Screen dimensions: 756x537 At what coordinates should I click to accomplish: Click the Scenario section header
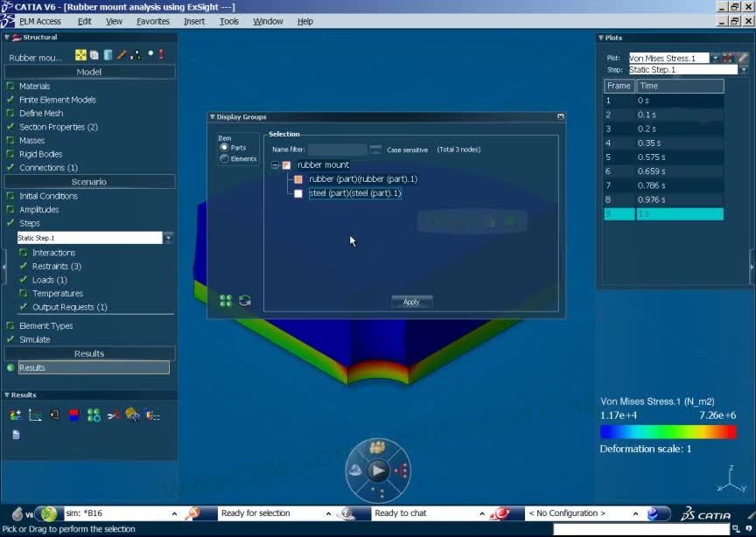click(x=89, y=182)
